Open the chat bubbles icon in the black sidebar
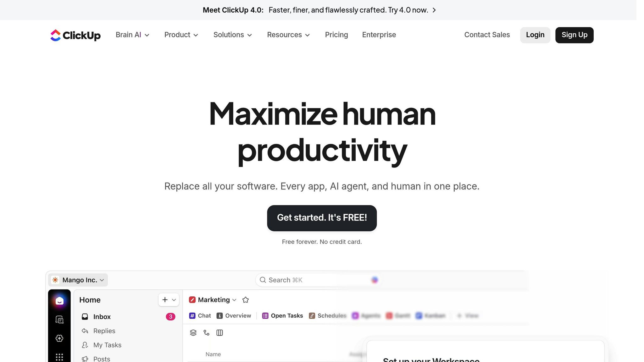 [x=59, y=320]
